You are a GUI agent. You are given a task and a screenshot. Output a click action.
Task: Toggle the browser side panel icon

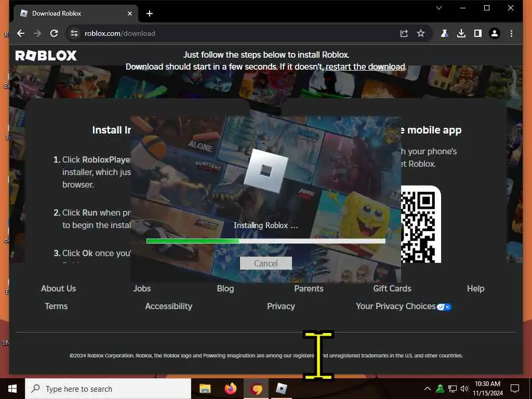point(478,33)
